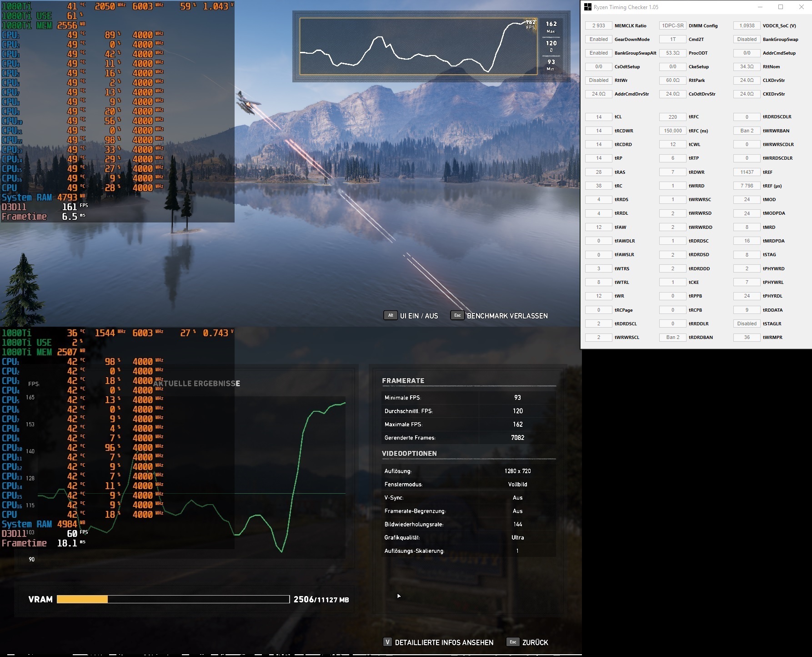Click the 'Minimale FPS:' result row
812x657 pixels.
[469, 398]
